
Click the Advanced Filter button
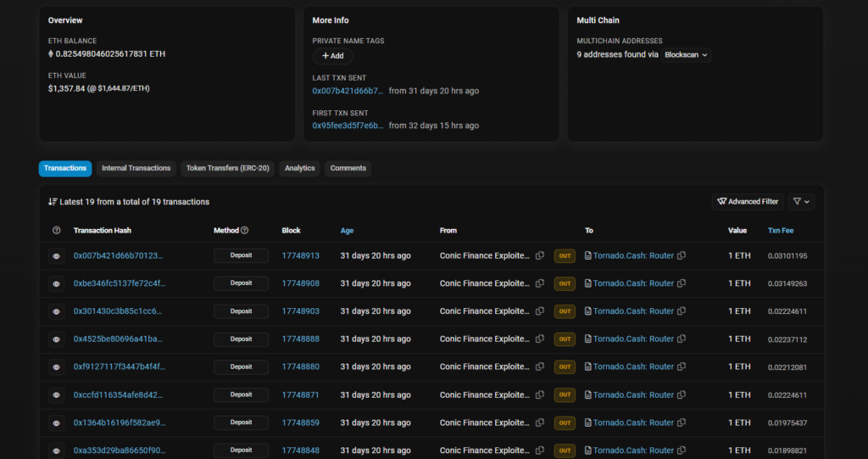tap(748, 202)
